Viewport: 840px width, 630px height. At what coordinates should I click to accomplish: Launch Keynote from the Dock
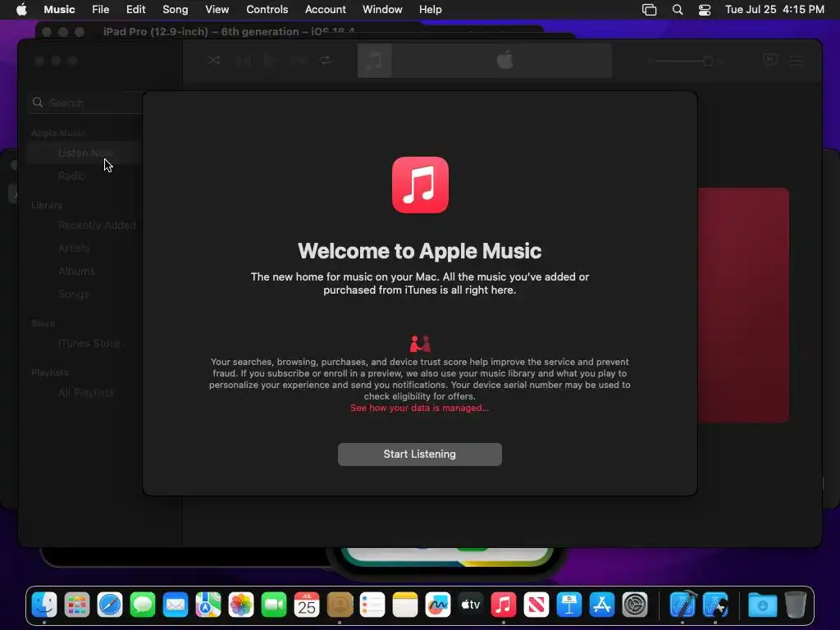point(569,605)
